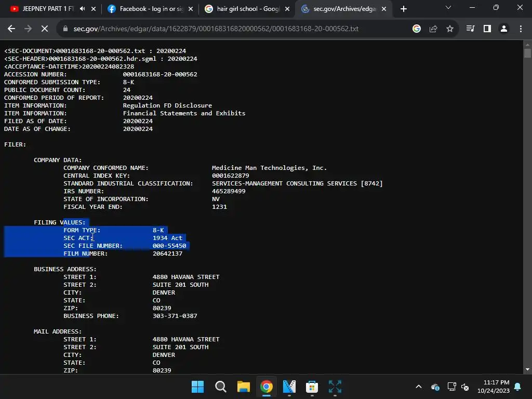
Task: Click the MAIL ADDRESS: heading
Action: (x=58, y=331)
